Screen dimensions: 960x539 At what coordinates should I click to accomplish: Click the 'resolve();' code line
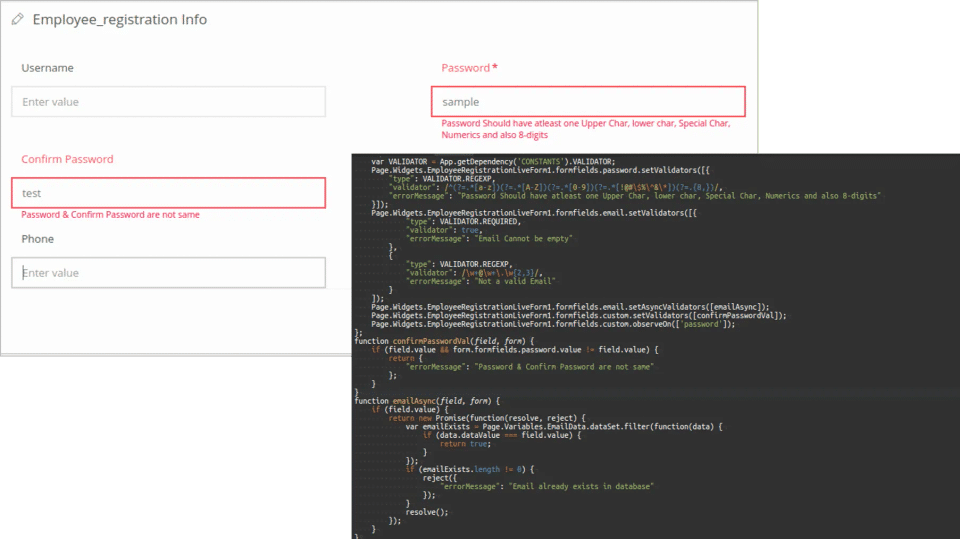(427, 512)
